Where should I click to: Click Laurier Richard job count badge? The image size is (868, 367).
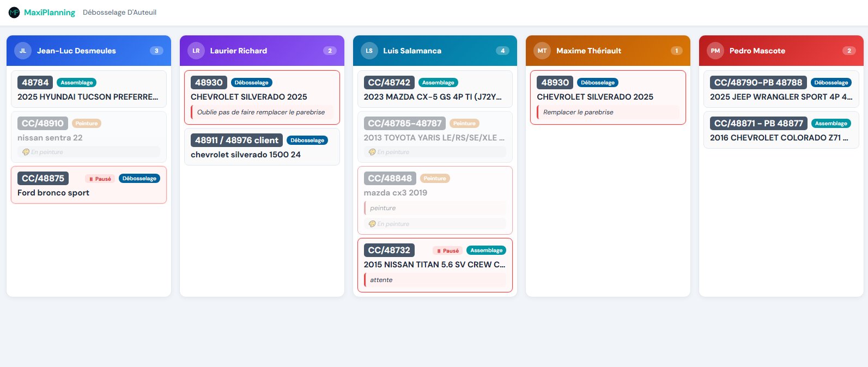click(x=330, y=51)
